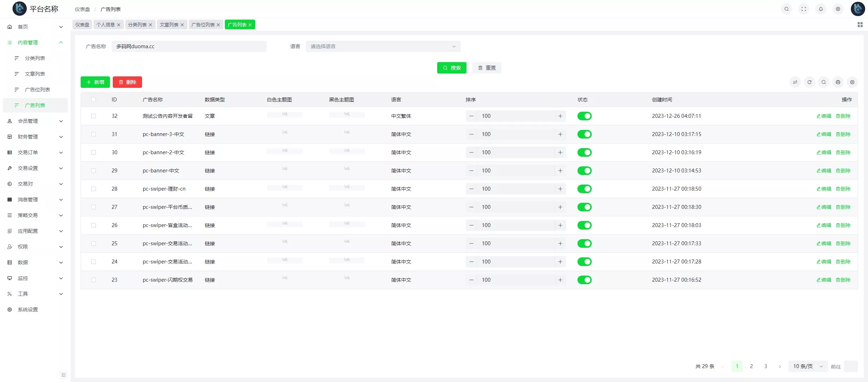Click the header search magnifier icon
This screenshot has height=382, width=868.
point(786,9)
